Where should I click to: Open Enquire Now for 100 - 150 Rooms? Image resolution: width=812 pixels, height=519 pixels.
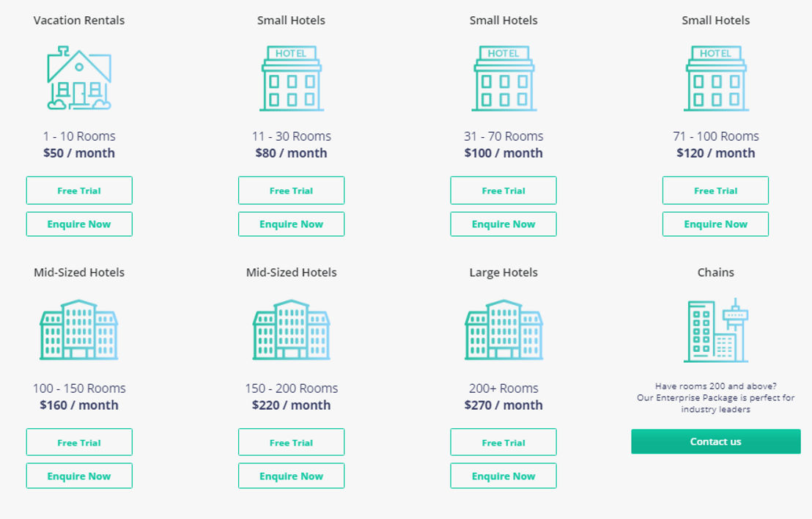coord(79,476)
